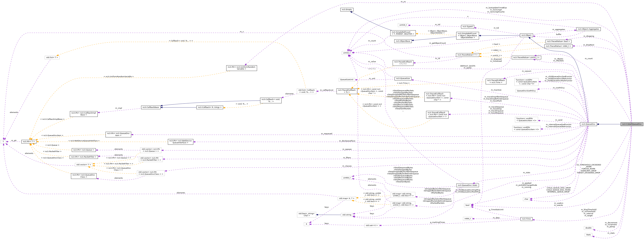Open ns3::SimpleRefCount< T, PARENT, DELETER > node

[403, 33]
